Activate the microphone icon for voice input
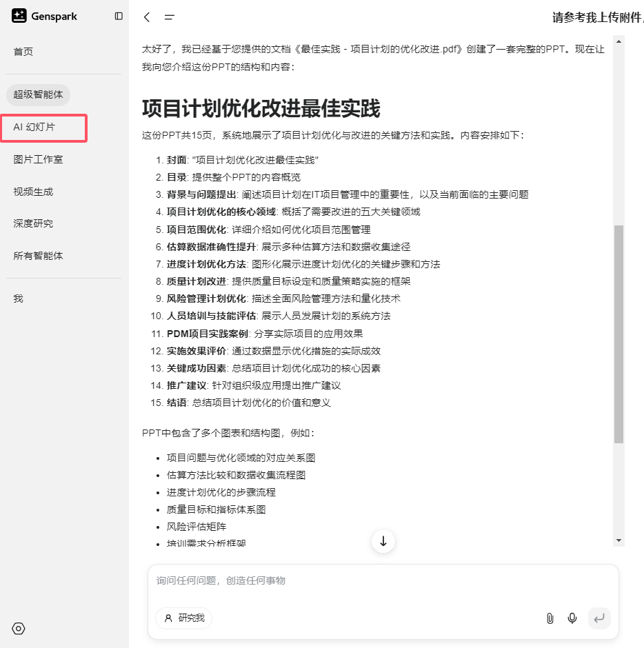This screenshot has width=644, height=648. pyautogui.click(x=572, y=618)
